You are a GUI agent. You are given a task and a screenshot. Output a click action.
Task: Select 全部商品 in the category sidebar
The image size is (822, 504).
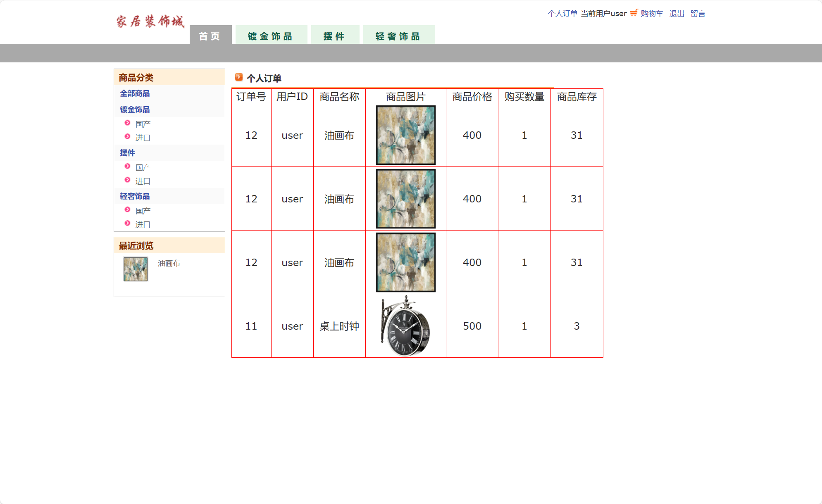pos(135,93)
